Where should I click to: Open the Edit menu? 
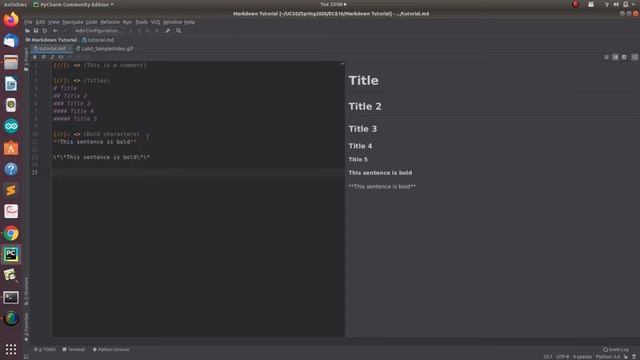click(40, 22)
